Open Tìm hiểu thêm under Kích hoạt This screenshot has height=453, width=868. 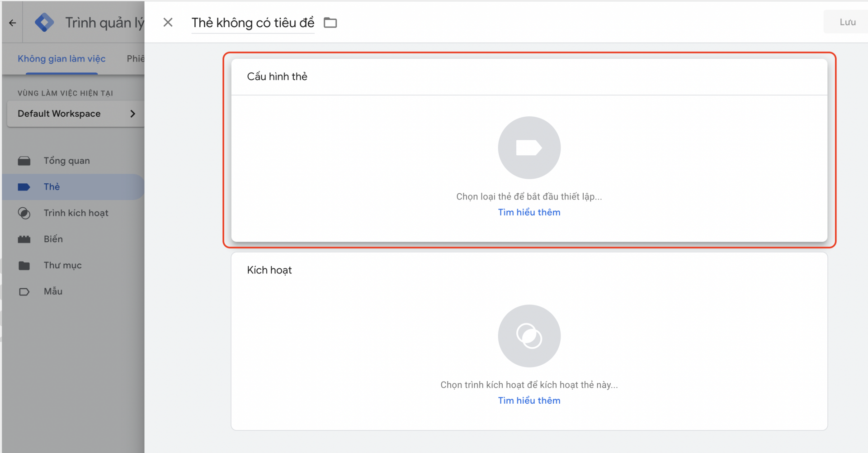point(529,401)
